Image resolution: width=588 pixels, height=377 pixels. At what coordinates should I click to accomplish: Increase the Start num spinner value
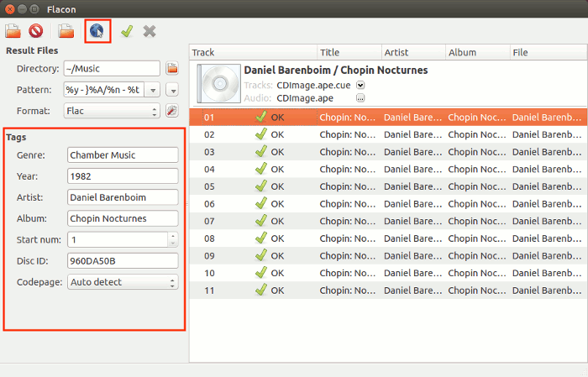172,236
